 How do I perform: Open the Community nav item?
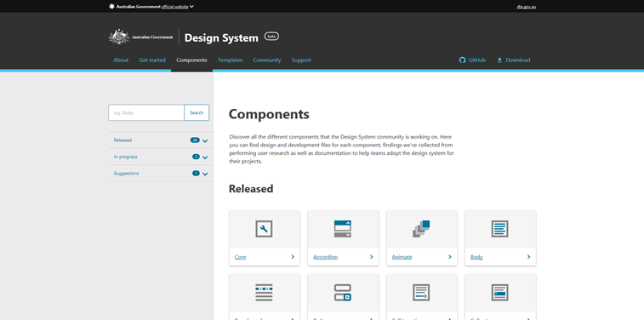click(267, 60)
